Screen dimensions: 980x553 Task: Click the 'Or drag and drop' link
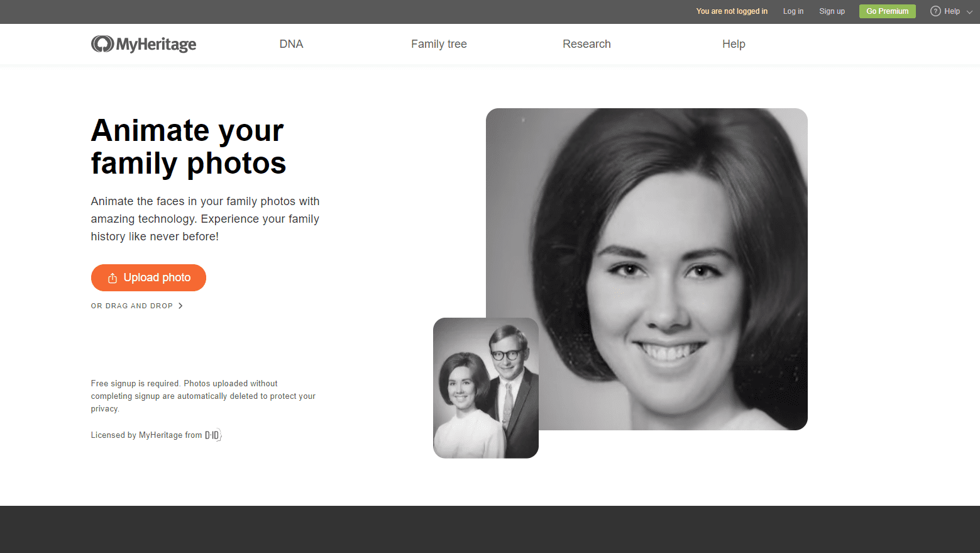131,306
